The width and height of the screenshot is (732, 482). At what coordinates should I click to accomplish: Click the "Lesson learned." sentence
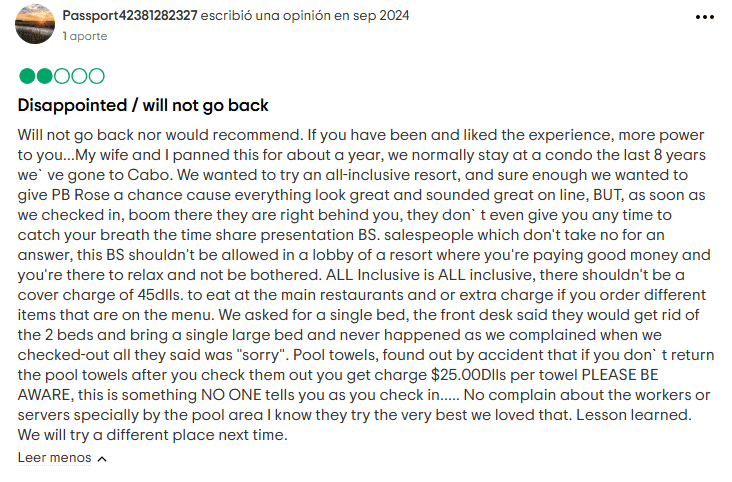633,415
